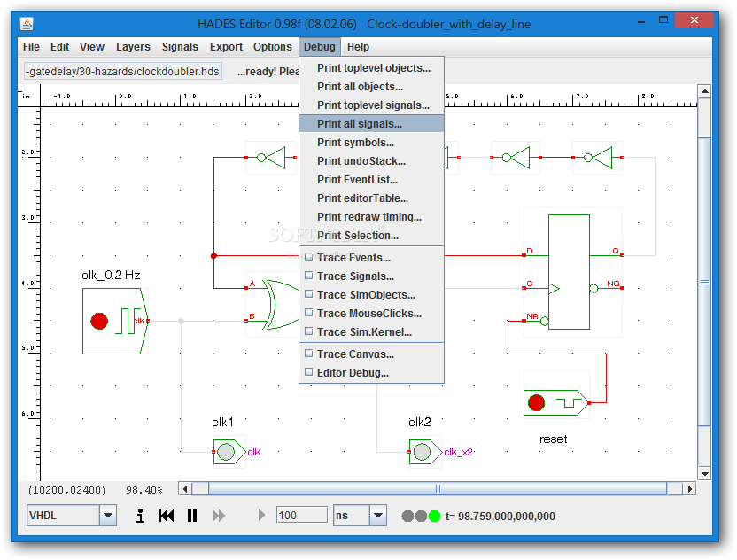Select the clk1 output probe symbol
Viewport: 737px width, 560px height.
point(229,452)
